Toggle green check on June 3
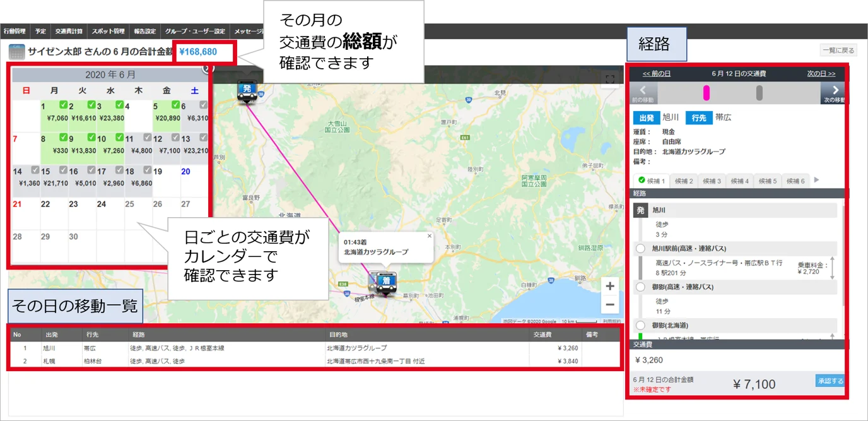 (119, 105)
